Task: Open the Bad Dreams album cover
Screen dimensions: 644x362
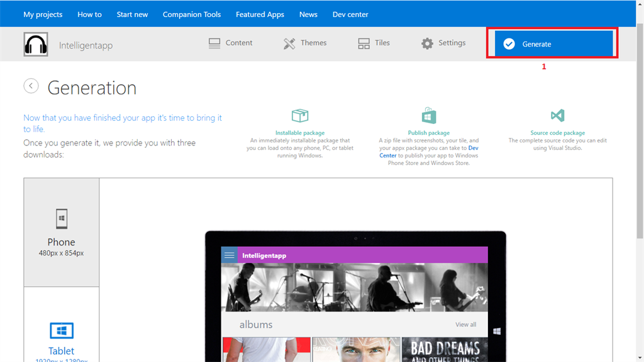Action: coord(445,349)
